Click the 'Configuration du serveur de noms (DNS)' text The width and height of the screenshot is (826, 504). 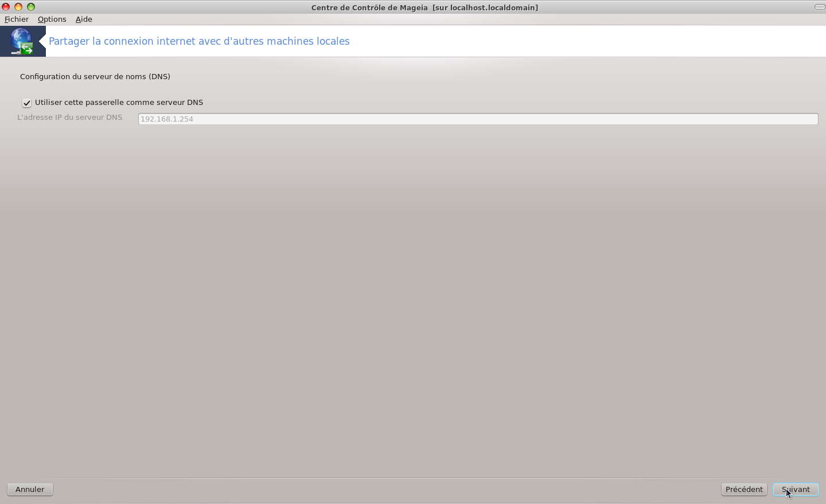pos(95,76)
